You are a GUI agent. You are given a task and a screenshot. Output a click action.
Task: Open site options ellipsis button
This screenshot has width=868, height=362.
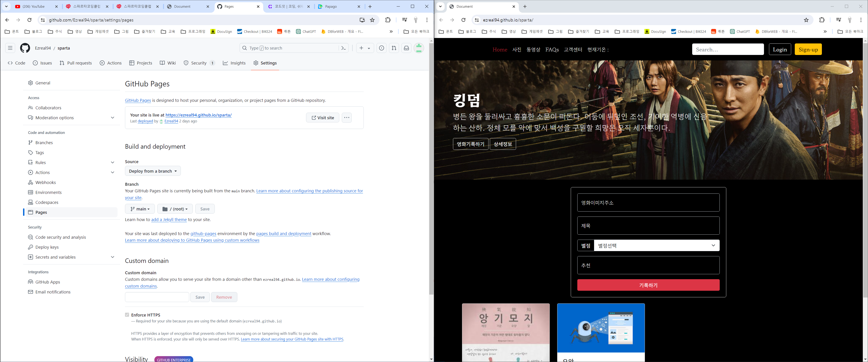pyautogui.click(x=347, y=117)
